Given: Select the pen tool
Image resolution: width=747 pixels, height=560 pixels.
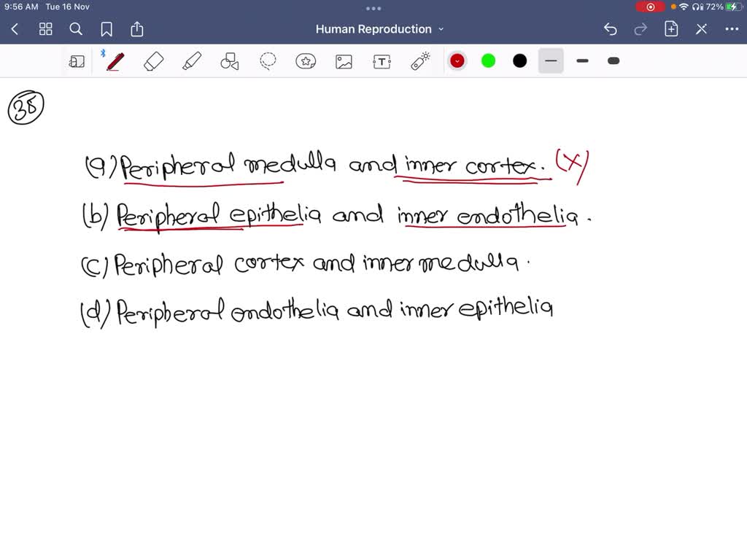Looking at the screenshot, I should pyautogui.click(x=115, y=61).
